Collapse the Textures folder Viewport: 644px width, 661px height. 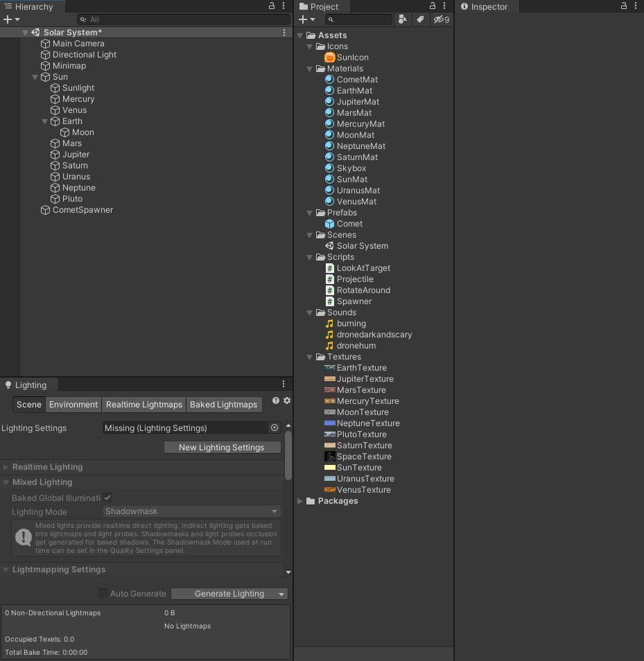tap(310, 357)
